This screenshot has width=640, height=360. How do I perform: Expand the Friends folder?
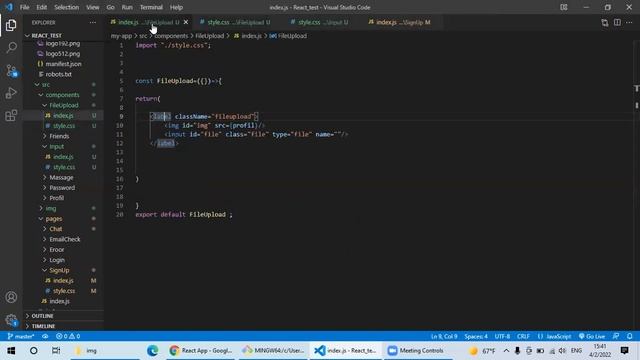59,136
